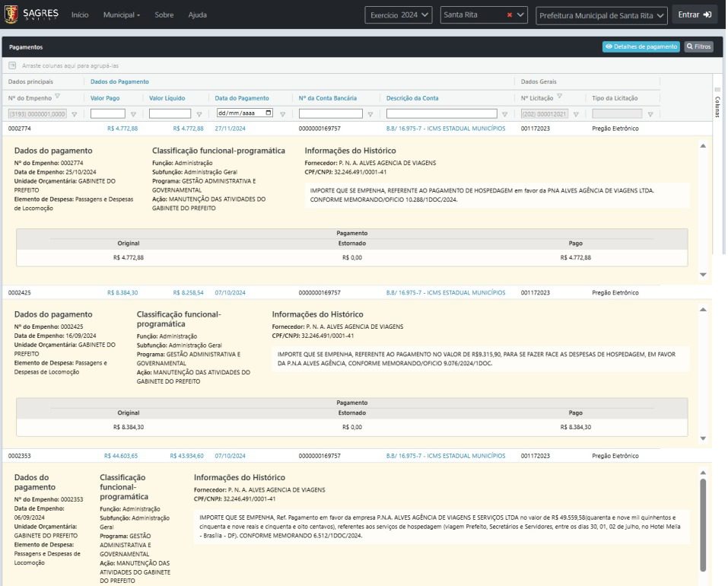Click the payment date 27/11/2024
The image size is (728, 586).
pos(230,129)
